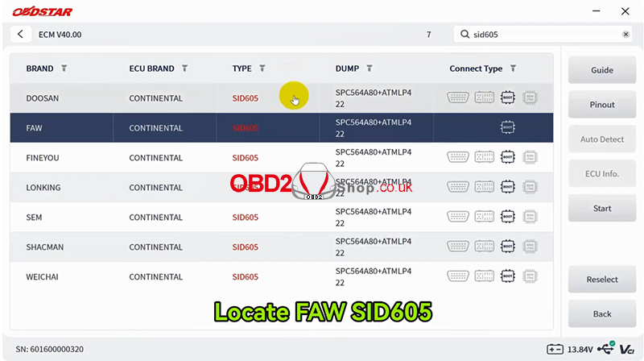Open the BRAND column filter
The width and height of the screenshot is (644, 361).
click(64, 68)
